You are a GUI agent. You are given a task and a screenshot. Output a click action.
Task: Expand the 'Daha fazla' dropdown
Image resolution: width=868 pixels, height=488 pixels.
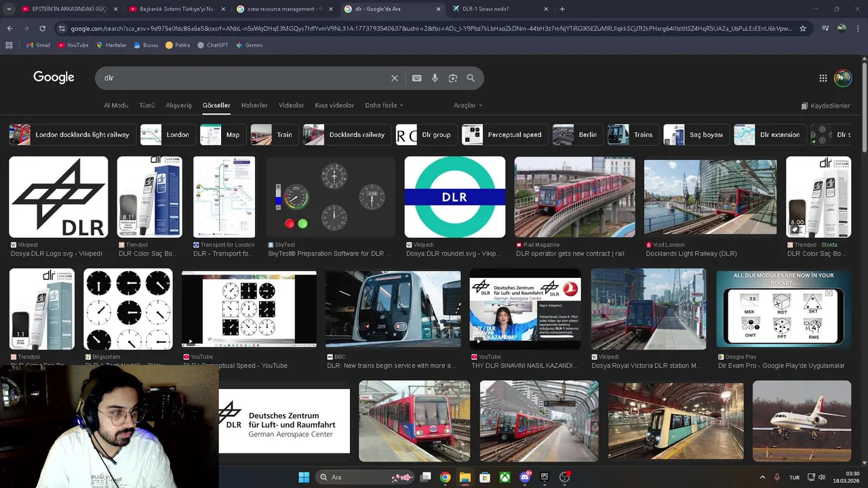(x=384, y=105)
